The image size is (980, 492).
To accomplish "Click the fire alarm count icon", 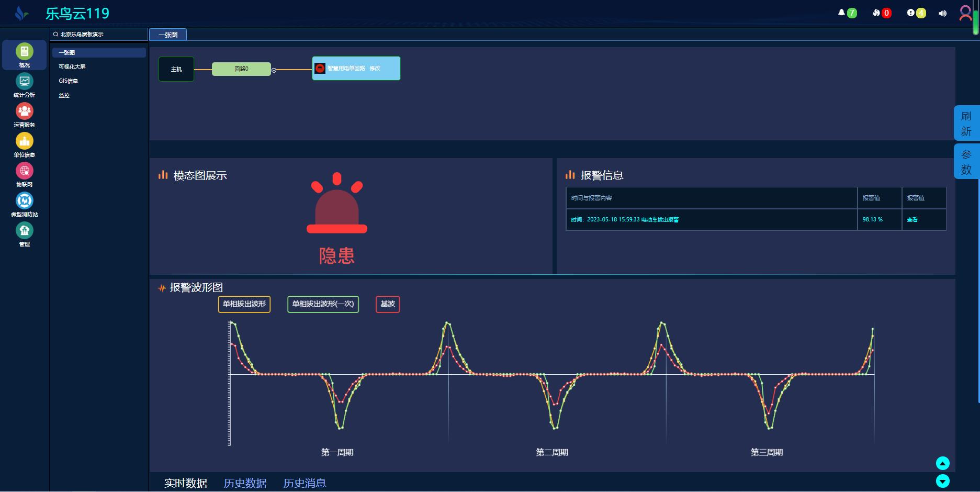I will [876, 13].
